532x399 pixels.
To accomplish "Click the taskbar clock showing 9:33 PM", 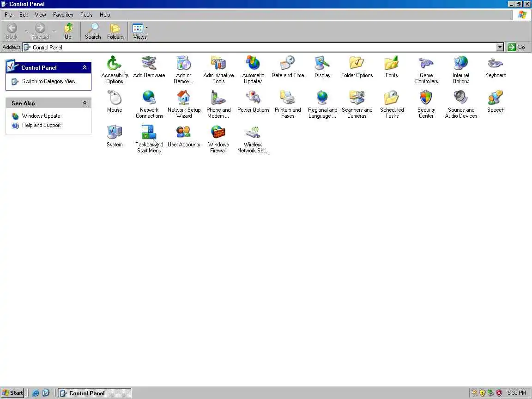I will coord(516,393).
